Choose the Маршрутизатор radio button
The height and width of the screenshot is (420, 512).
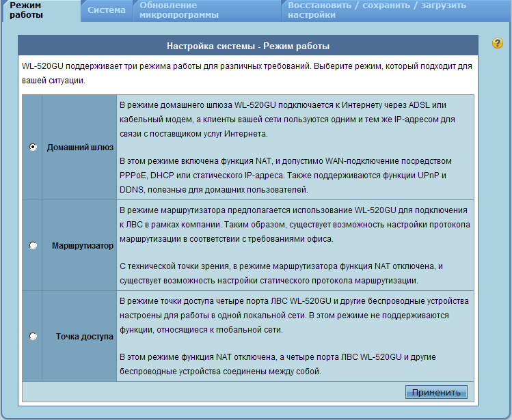coord(33,245)
